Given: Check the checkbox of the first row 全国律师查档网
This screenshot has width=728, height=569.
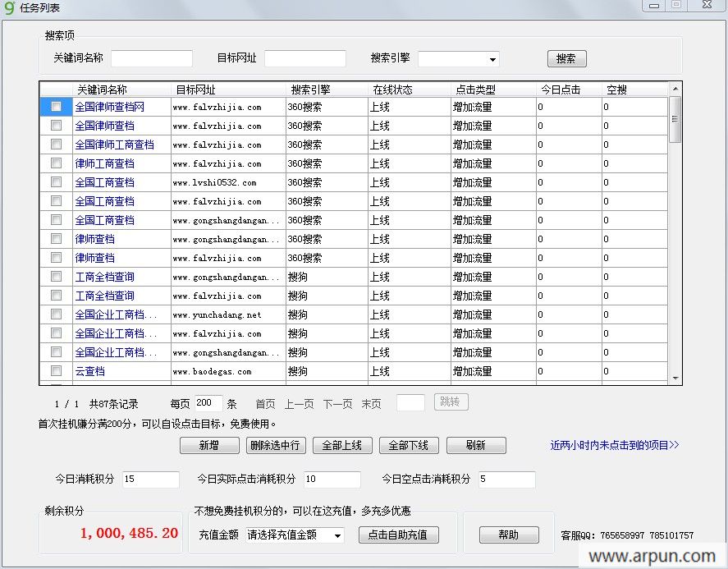Looking at the screenshot, I should [55, 107].
